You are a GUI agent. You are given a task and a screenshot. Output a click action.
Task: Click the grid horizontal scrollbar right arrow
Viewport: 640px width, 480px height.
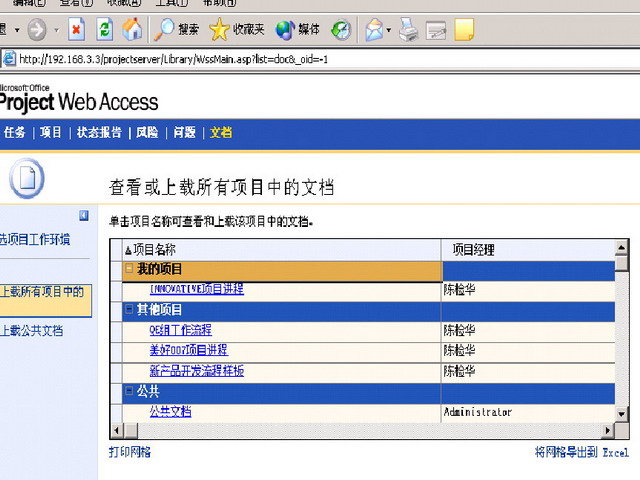[608, 430]
